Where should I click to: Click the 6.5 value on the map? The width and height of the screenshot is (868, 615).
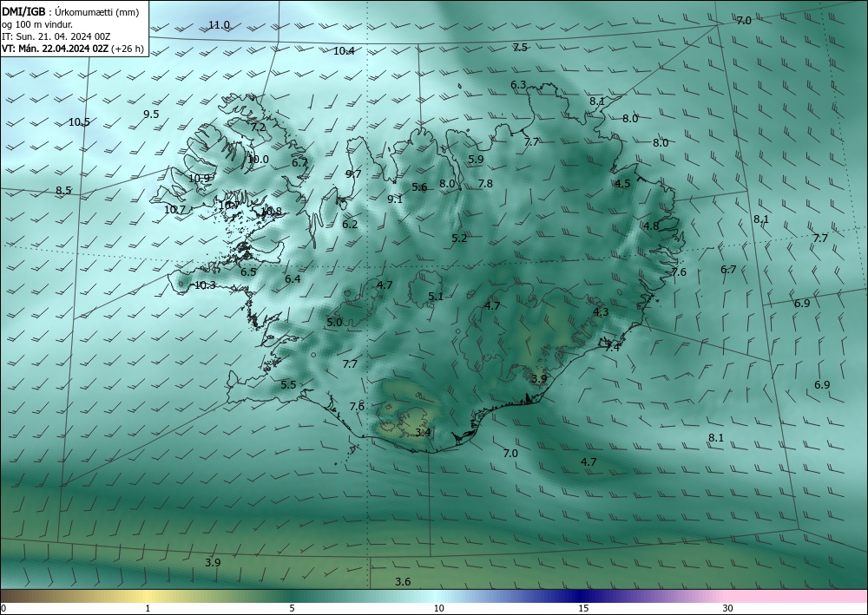248,272
